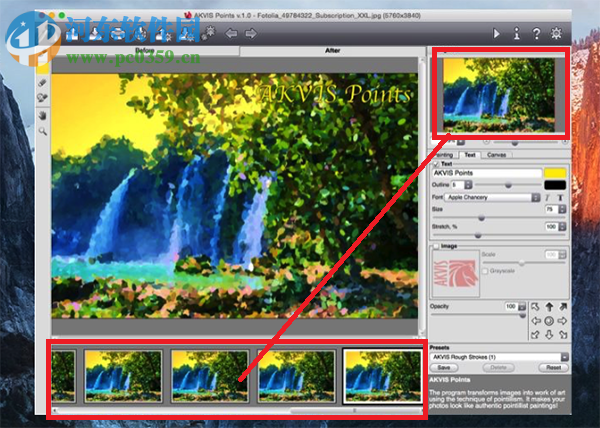Switch to the After tab

332,50
